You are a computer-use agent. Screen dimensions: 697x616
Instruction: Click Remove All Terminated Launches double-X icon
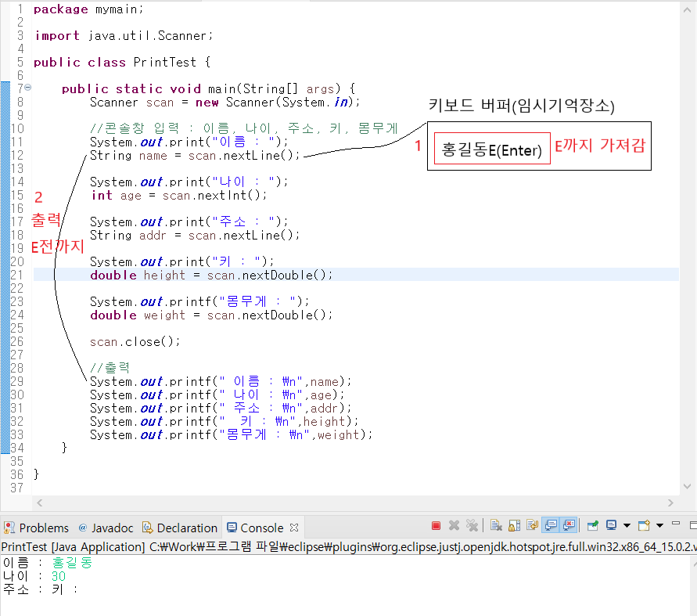[x=472, y=526]
